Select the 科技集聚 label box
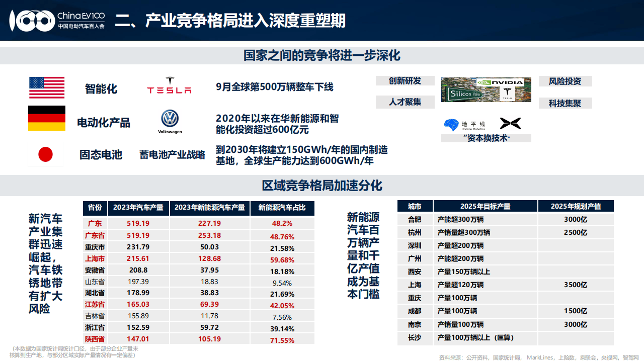The width and height of the screenshot is (644, 362). pyautogui.click(x=565, y=103)
